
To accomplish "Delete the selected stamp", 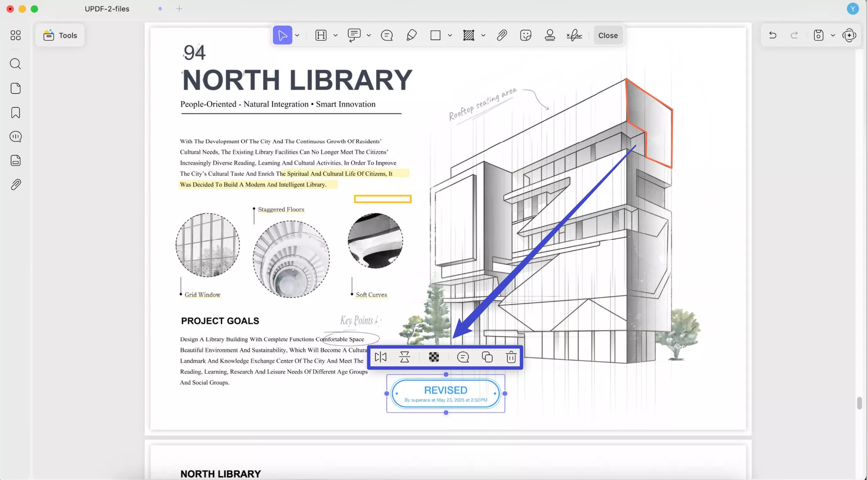I will point(511,357).
